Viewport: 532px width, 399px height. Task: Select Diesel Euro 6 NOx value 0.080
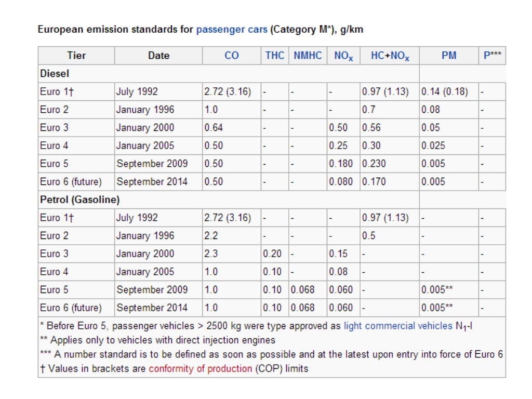point(341,181)
